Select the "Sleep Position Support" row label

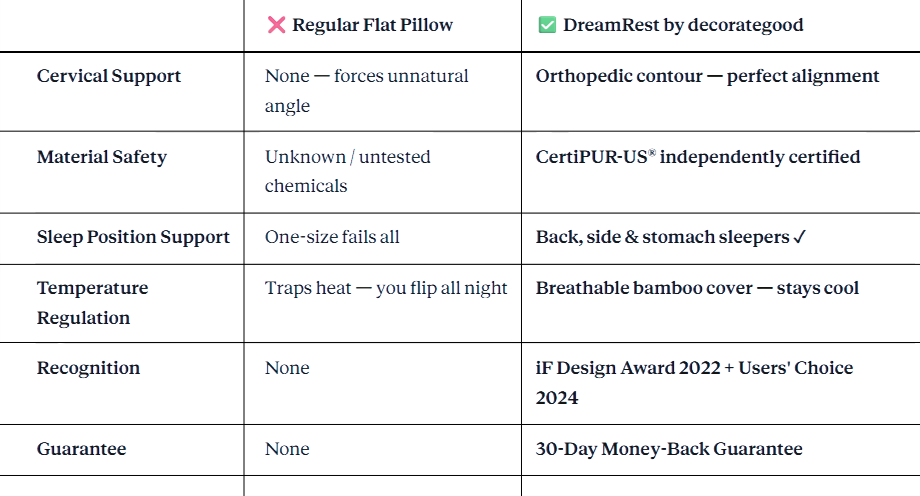click(x=133, y=237)
